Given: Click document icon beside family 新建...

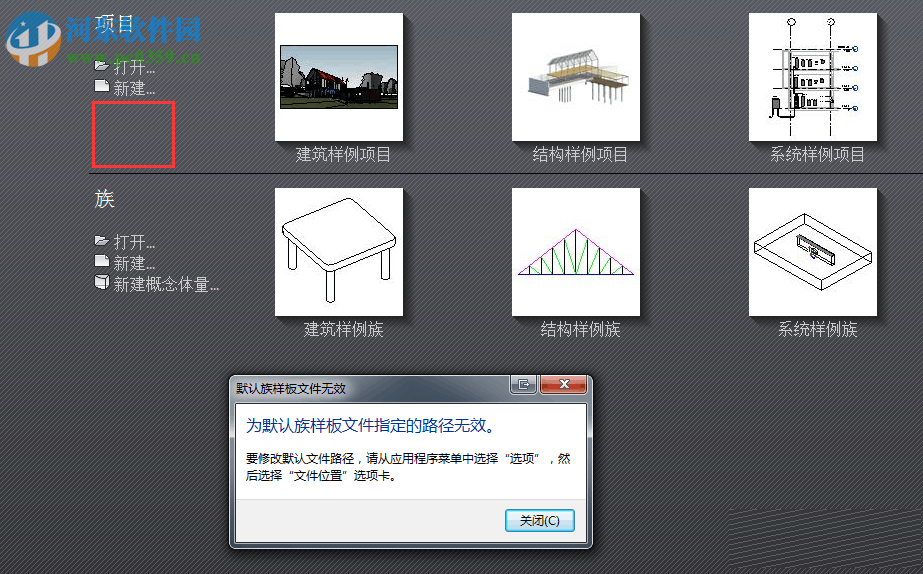Looking at the screenshot, I should (x=102, y=261).
